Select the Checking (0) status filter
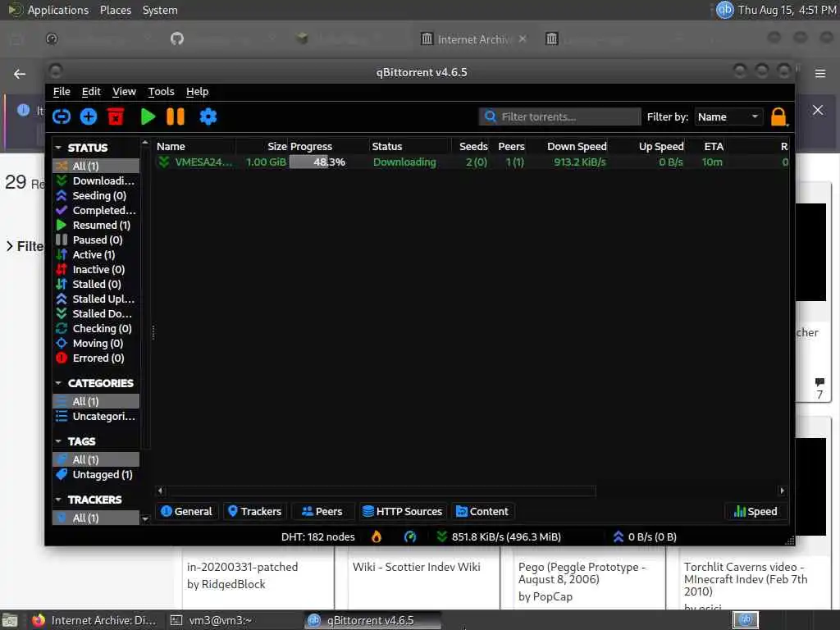Image resolution: width=840 pixels, height=630 pixels. [x=97, y=328]
